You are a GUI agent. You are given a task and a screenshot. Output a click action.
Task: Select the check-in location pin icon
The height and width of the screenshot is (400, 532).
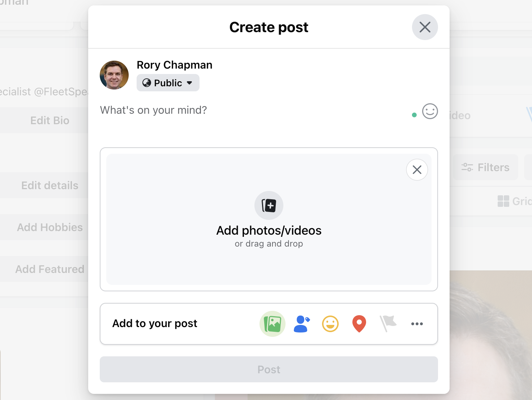(x=359, y=324)
